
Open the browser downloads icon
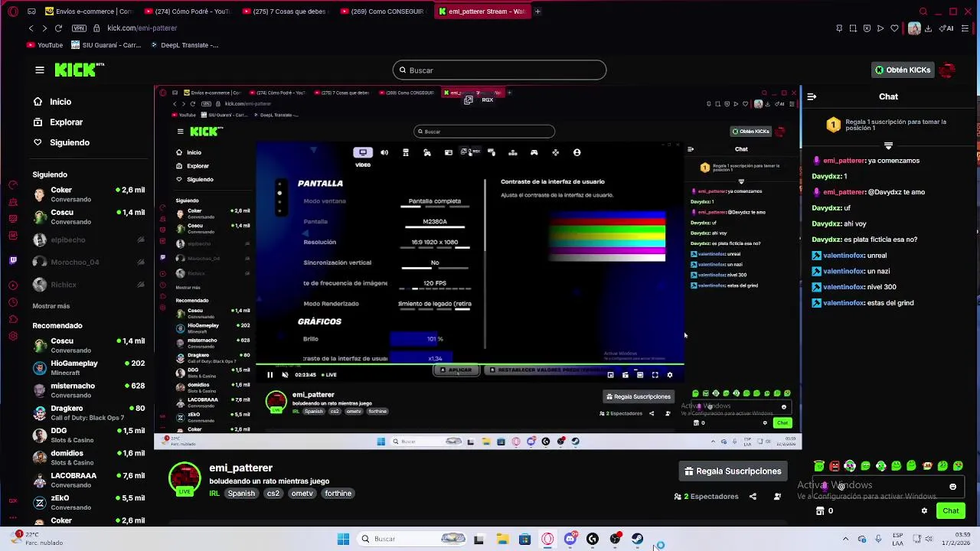928,28
